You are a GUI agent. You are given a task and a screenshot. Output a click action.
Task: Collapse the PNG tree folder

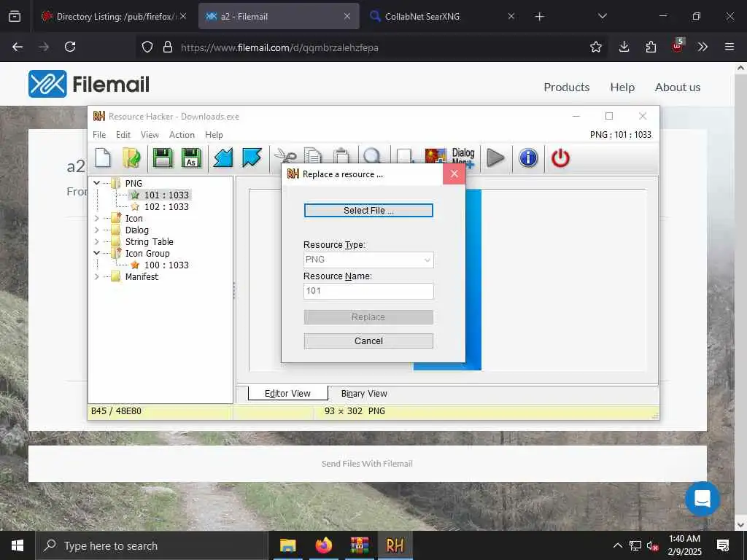[x=97, y=183]
